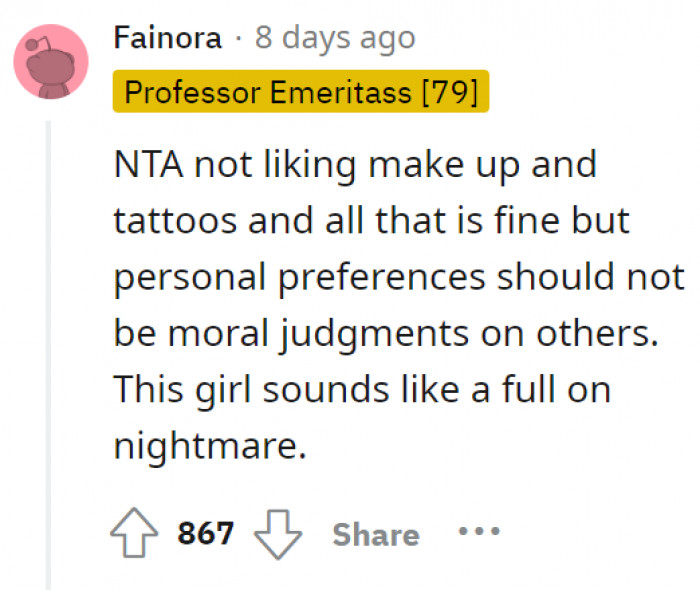The width and height of the screenshot is (700, 590).
Task: Click the phrase "personal preferences" in the comment
Action: point(301,277)
